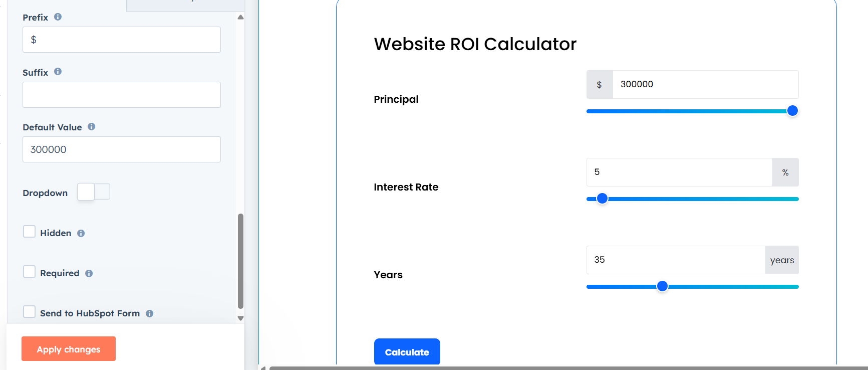This screenshot has width=868, height=370.
Task: Click info icon next to Default Value
Action: [x=92, y=127]
